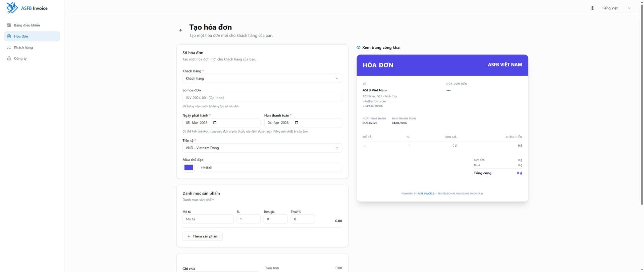Viewport: 644px width, 272px height.
Task: Click the back arrow beside Tạo hóa đơn
Action: click(x=181, y=30)
